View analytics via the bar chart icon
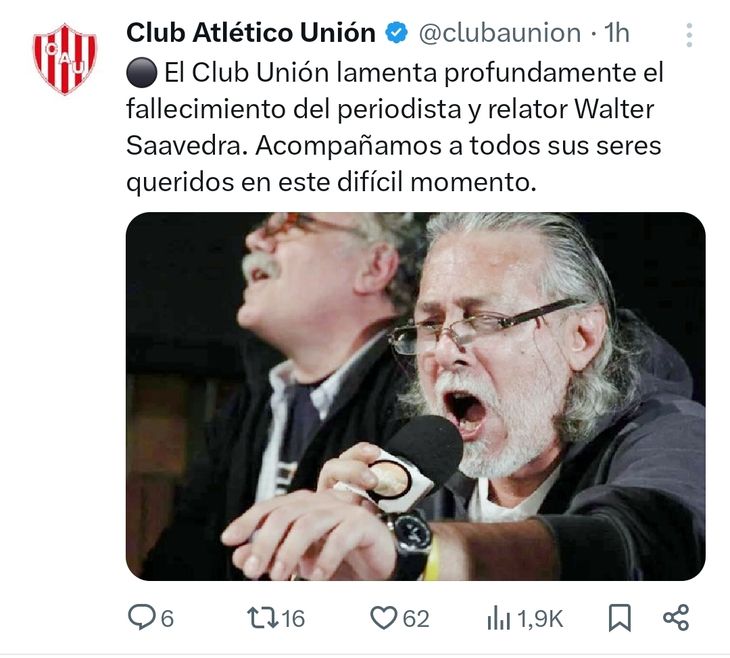 point(499,618)
